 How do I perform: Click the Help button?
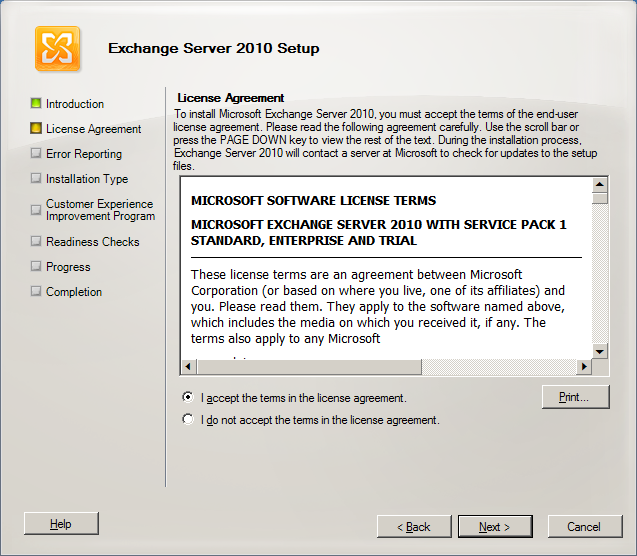[x=61, y=524]
